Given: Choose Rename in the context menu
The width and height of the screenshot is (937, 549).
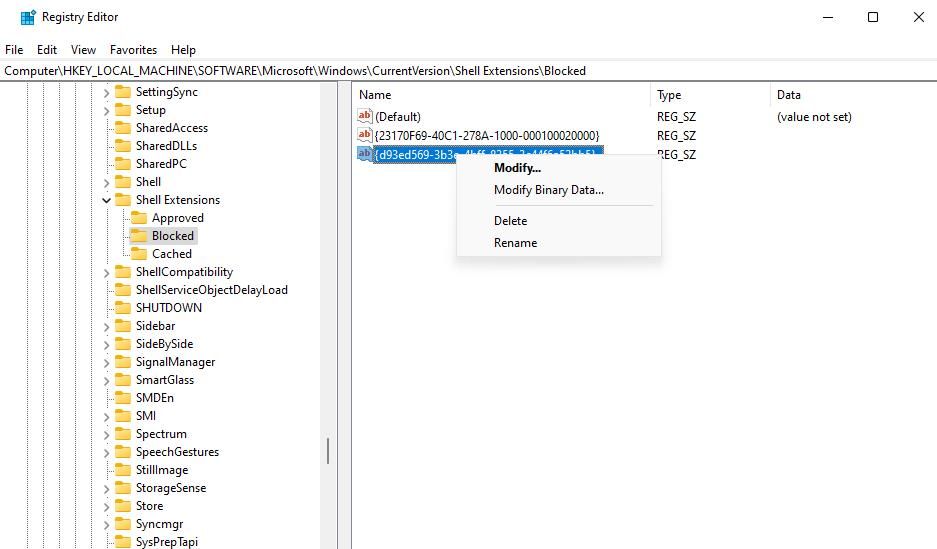Looking at the screenshot, I should (559, 243).
